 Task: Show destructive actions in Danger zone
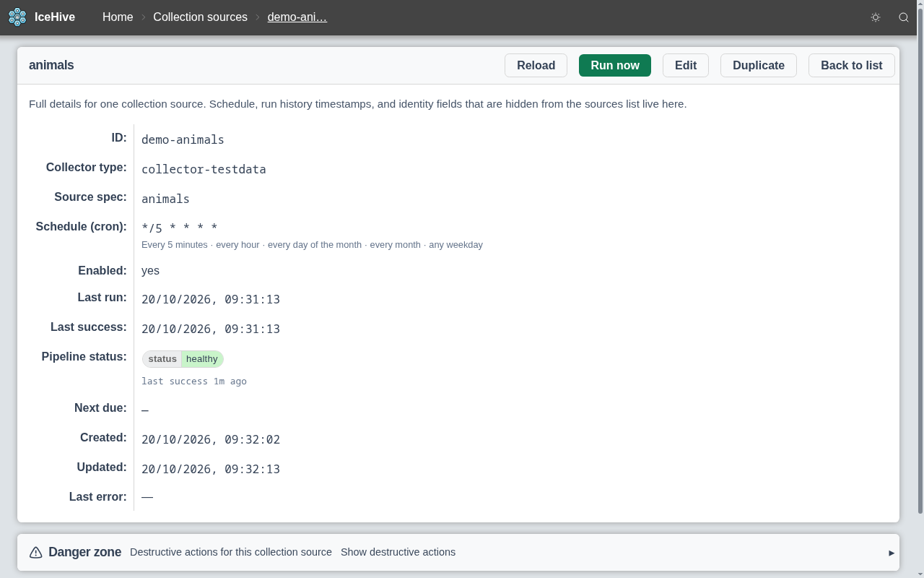pos(398,552)
